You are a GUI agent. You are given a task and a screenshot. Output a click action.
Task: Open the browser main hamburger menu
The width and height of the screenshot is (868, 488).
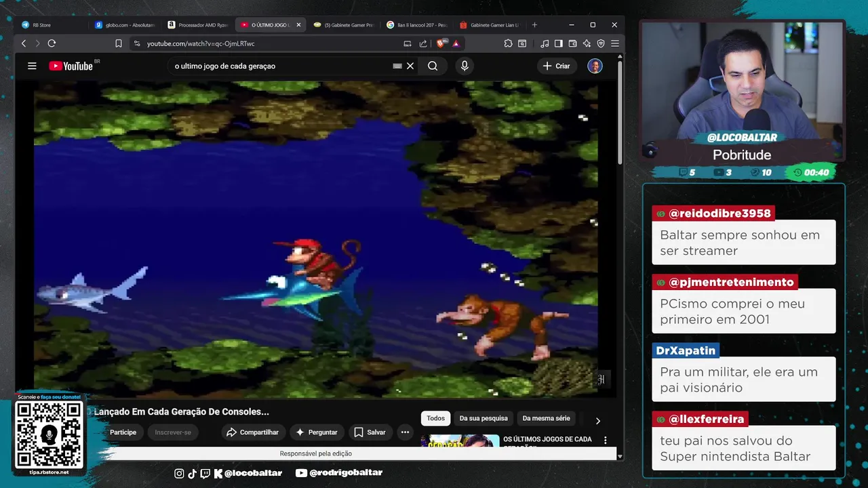(615, 43)
